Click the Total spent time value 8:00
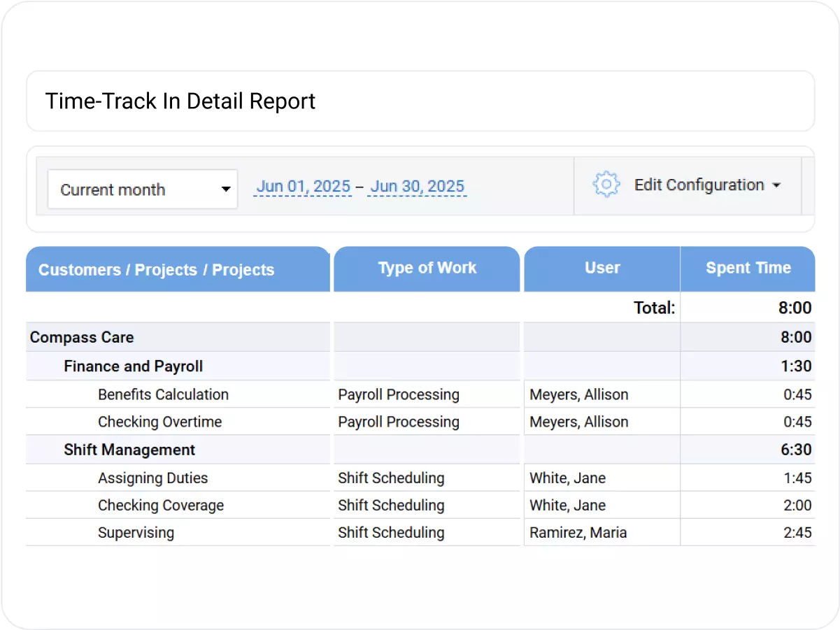The height and width of the screenshot is (630, 840). click(802, 307)
